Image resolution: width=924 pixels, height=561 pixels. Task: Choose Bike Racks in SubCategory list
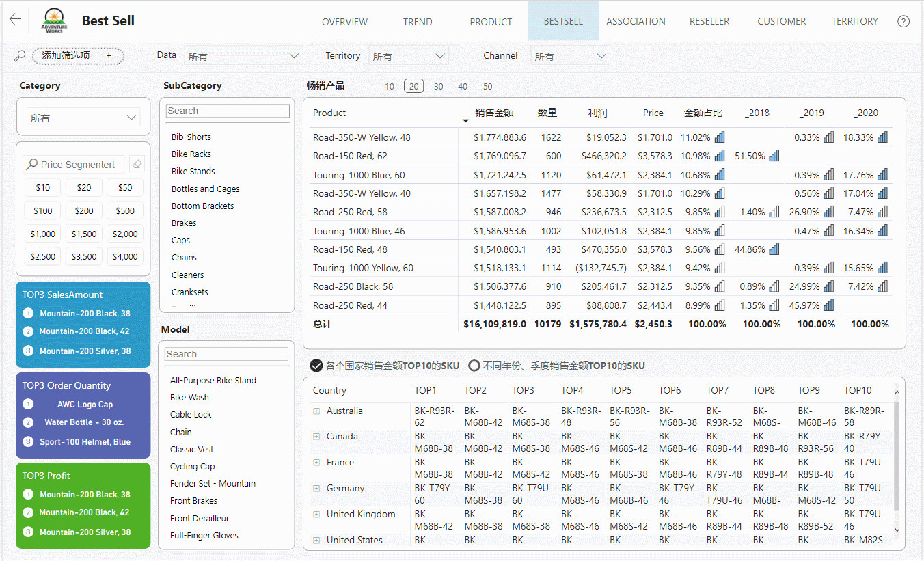191,154
